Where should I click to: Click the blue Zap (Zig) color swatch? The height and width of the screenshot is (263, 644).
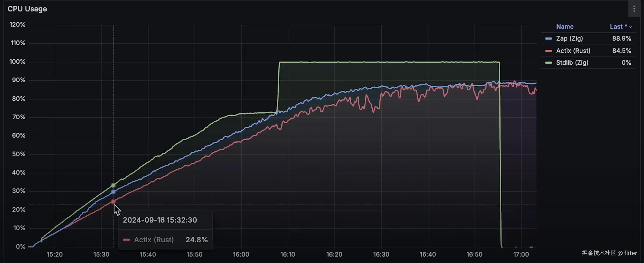[548, 39]
